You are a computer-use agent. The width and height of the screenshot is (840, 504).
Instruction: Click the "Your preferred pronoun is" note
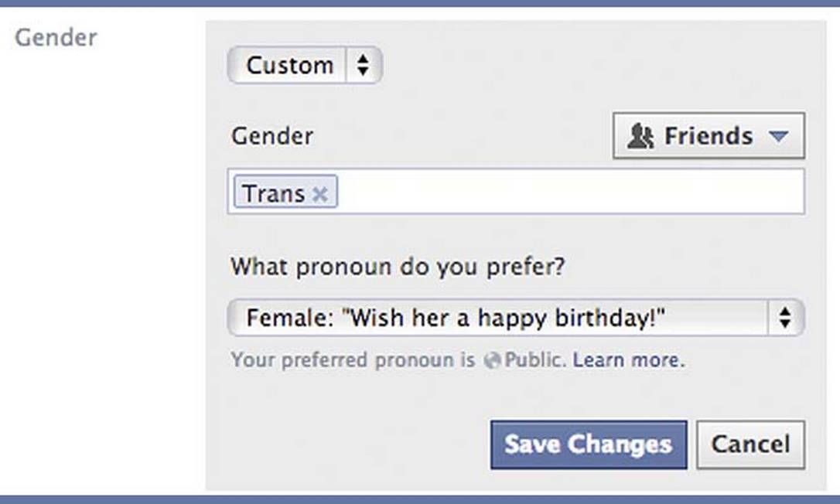click(x=353, y=360)
